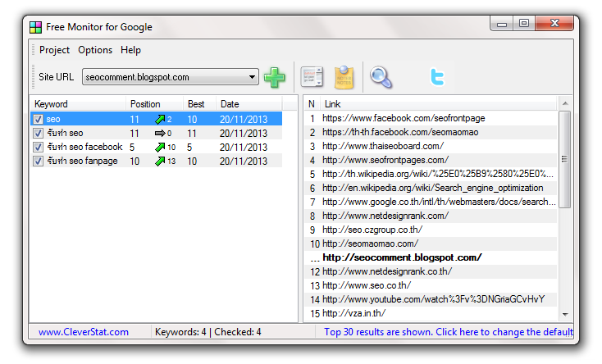Select the seo keyword row
The width and height of the screenshot is (602, 364).
point(157,119)
